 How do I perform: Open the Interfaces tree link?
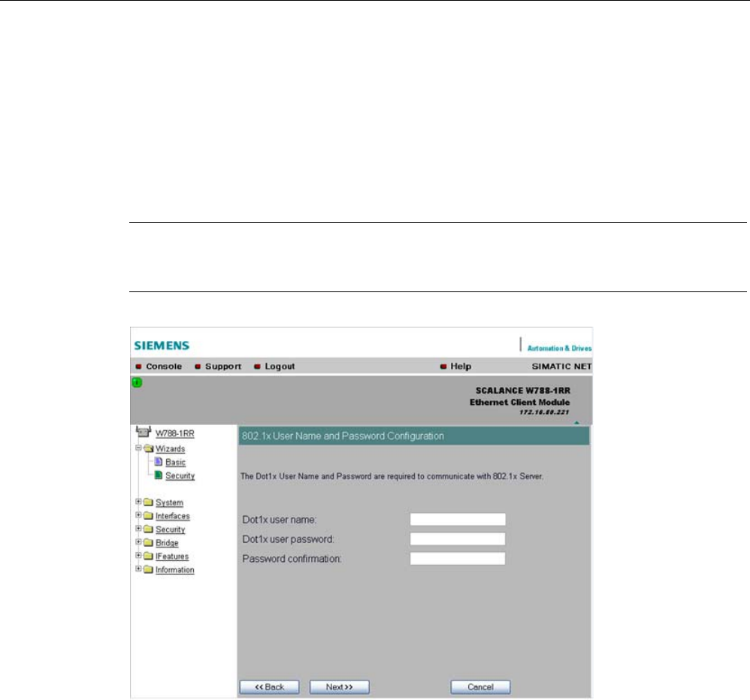(172, 516)
